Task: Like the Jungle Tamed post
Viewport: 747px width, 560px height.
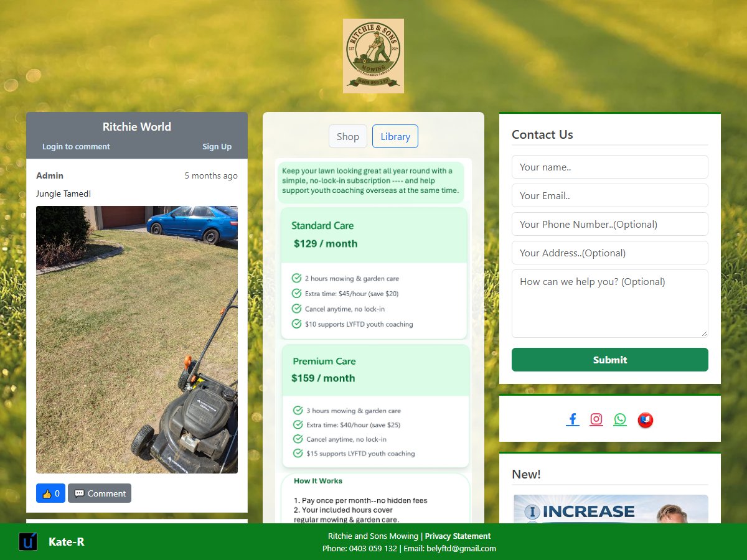Action: coord(50,493)
